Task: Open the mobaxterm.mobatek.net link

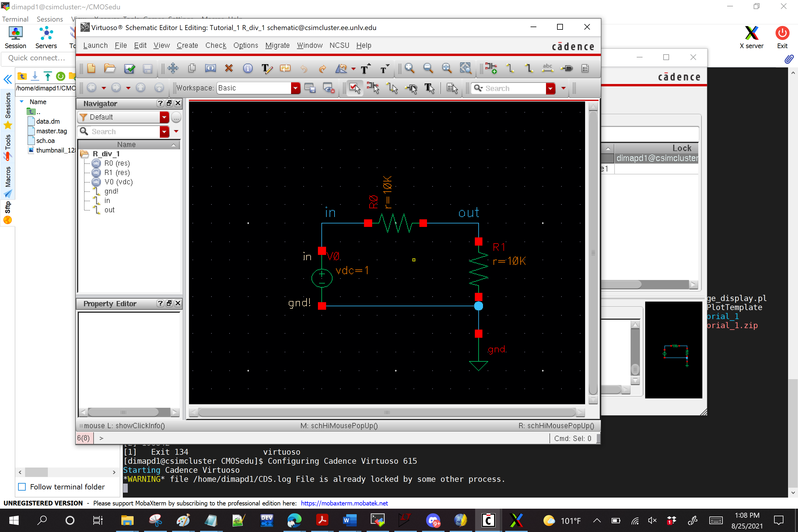Action: click(344, 503)
